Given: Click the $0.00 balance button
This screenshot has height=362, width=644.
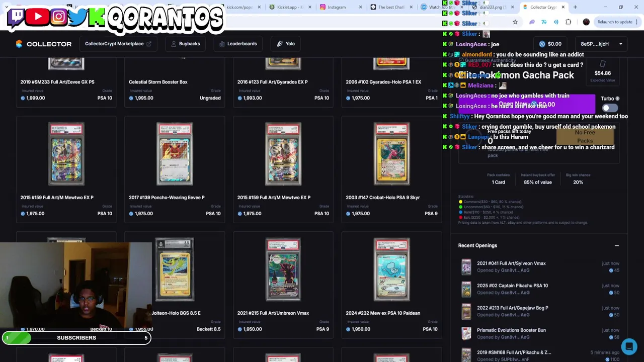Looking at the screenshot, I should click(550, 44).
